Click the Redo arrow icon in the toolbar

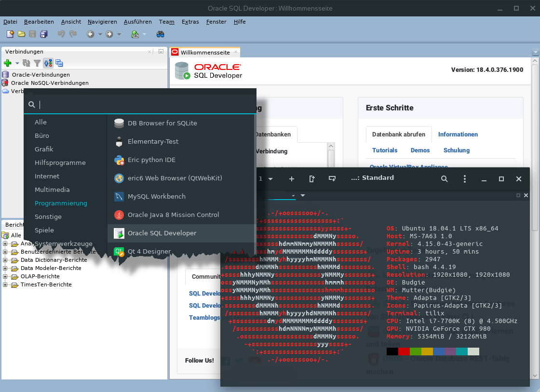pos(73,34)
